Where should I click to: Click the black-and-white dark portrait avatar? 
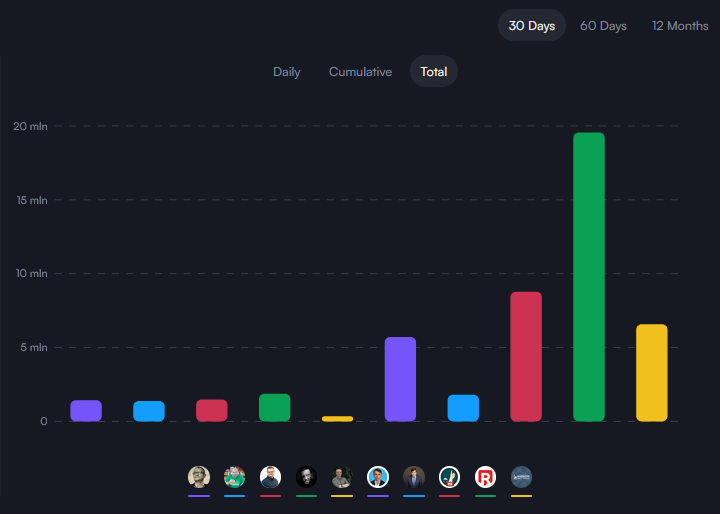click(306, 477)
